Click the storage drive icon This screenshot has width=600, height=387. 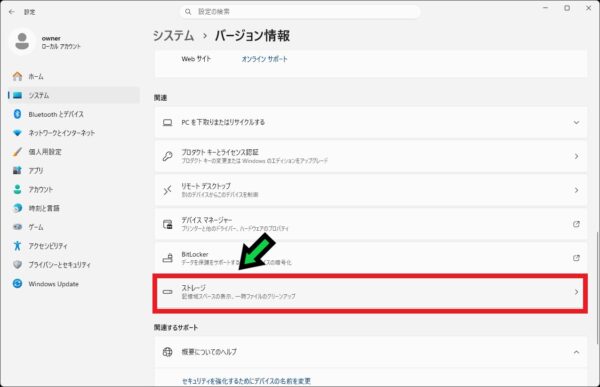click(x=168, y=292)
